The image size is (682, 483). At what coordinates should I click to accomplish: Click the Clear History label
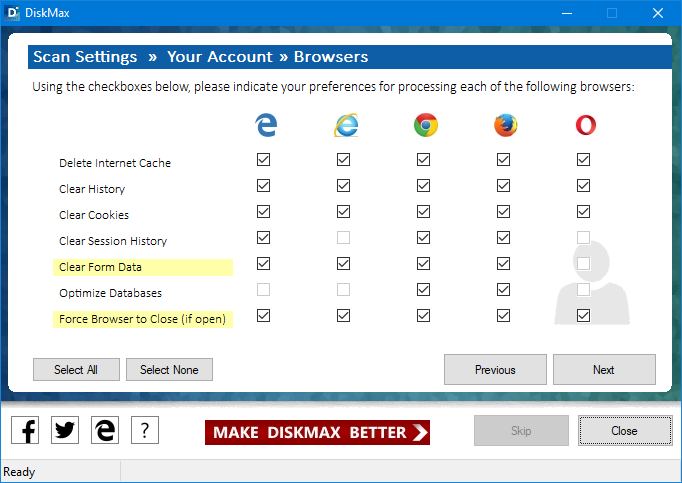92,189
